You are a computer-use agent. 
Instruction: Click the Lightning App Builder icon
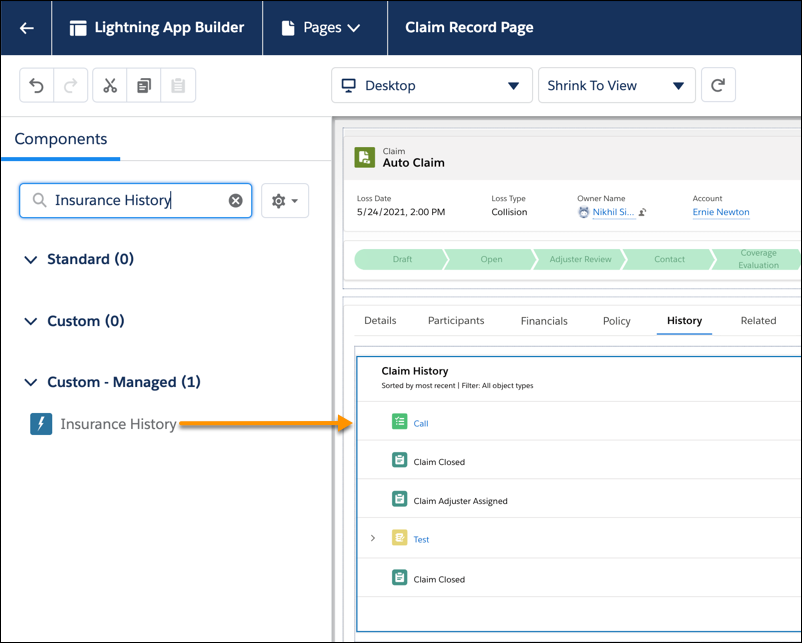(78, 28)
